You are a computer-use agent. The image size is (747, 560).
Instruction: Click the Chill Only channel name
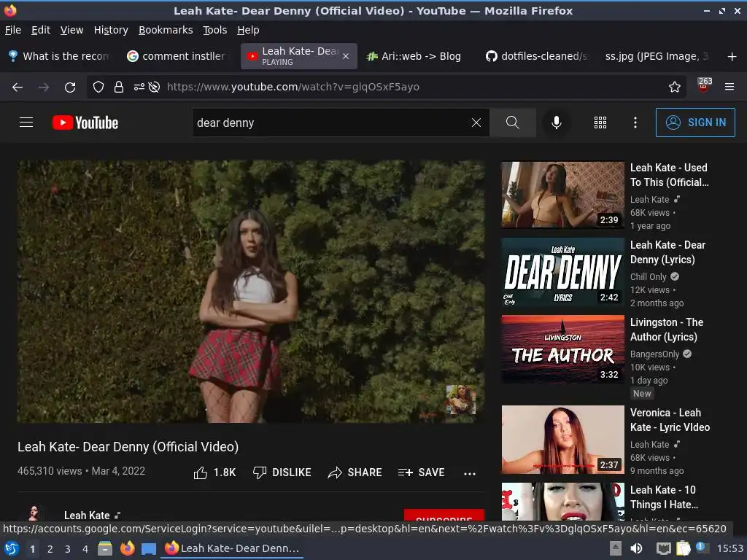coord(648,276)
